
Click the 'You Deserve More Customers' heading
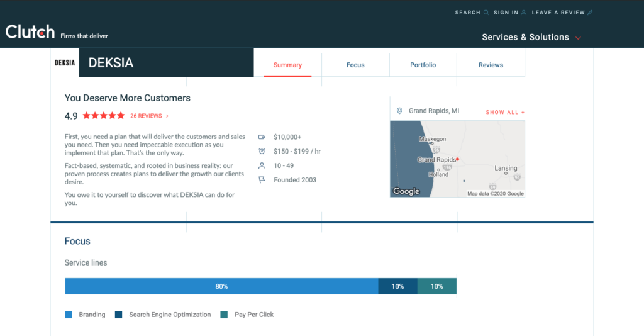(x=127, y=98)
